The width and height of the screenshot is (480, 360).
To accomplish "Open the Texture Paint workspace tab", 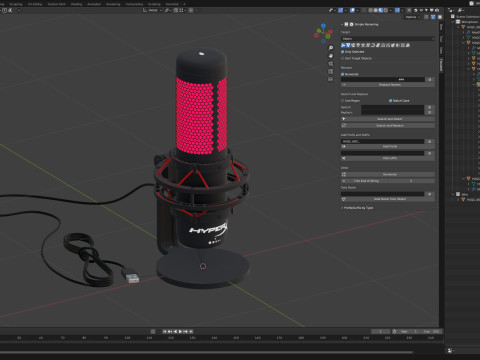I will pyautogui.click(x=57, y=4).
